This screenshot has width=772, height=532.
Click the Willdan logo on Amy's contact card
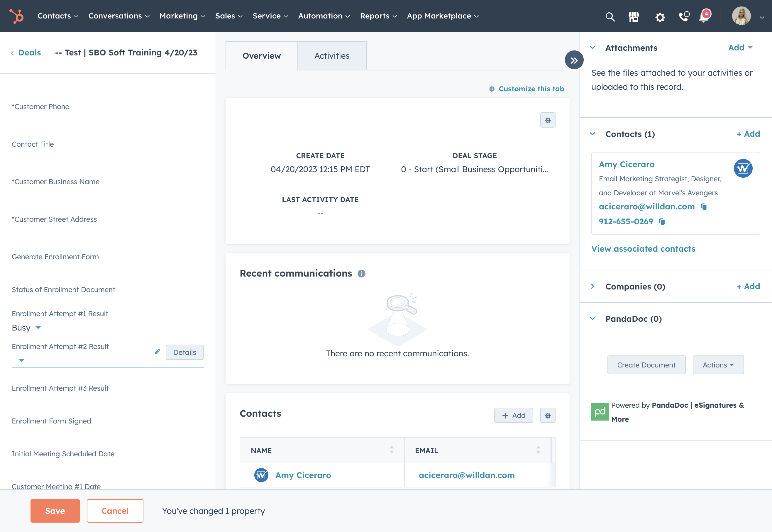click(743, 168)
